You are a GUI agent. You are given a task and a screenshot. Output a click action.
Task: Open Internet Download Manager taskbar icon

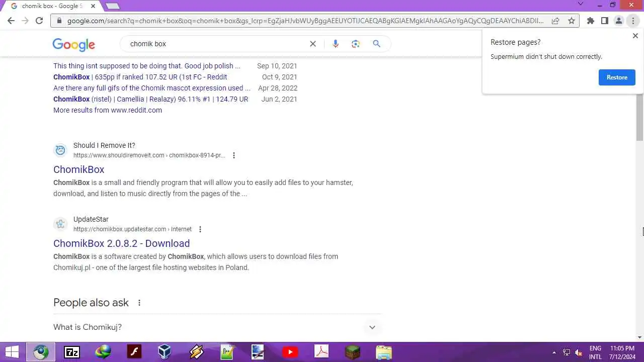click(103, 352)
